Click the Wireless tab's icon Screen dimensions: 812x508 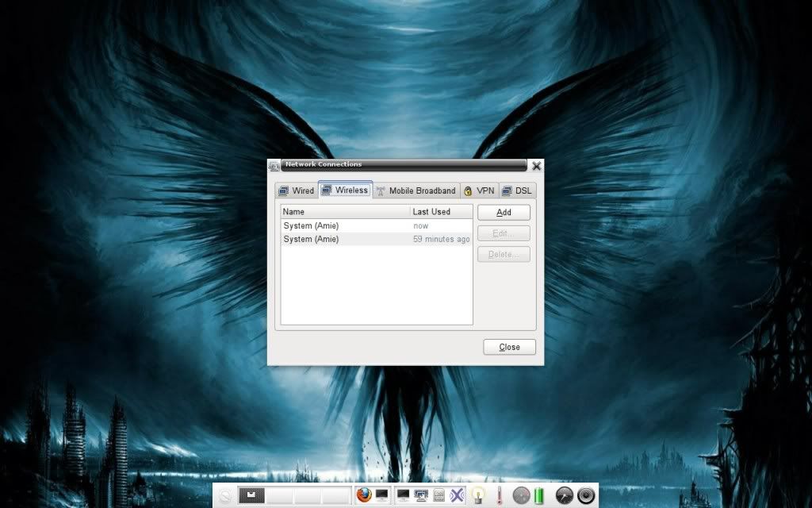326,190
